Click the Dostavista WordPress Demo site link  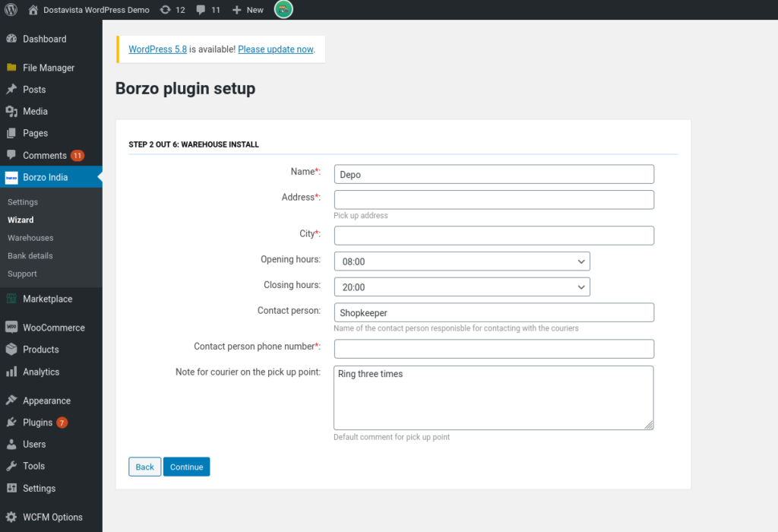96,10
